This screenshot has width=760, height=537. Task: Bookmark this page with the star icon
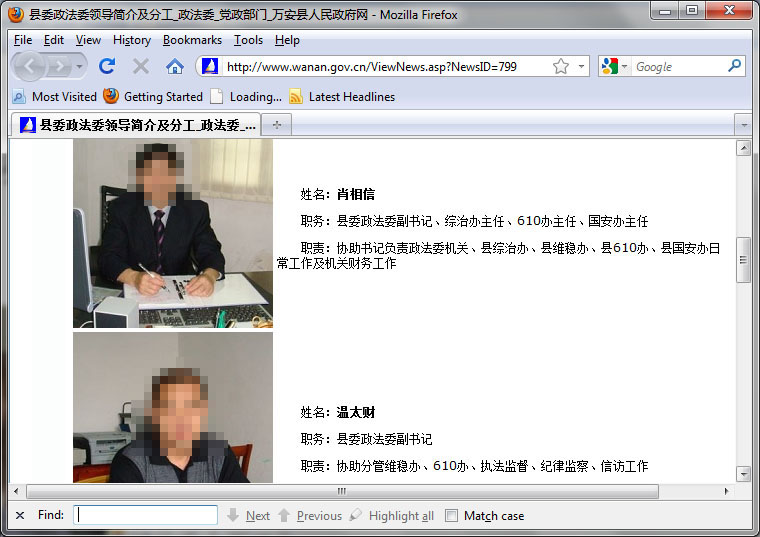point(561,66)
